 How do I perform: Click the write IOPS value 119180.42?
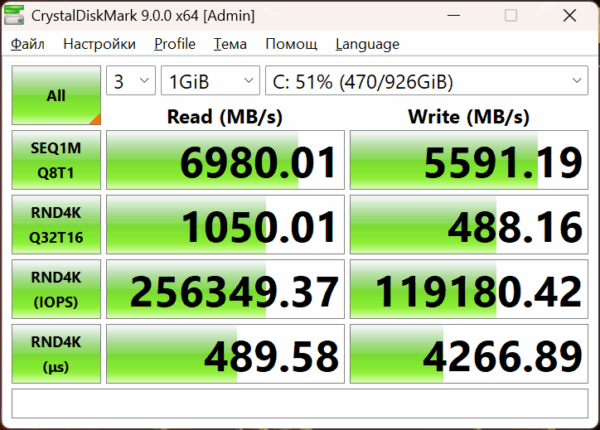click(469, 289)
